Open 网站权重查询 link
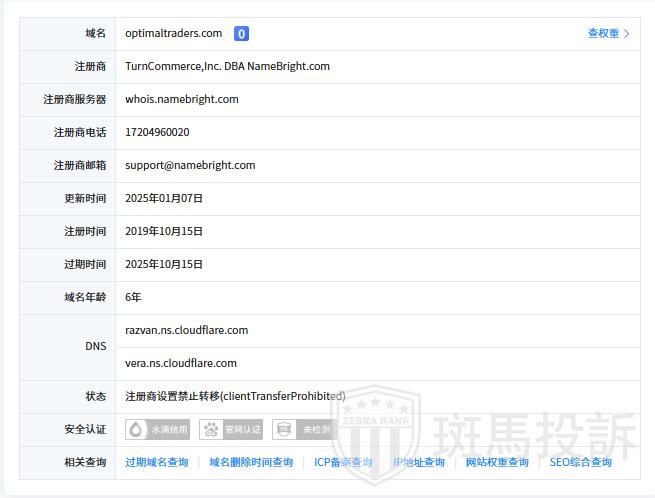 click(497, 463)
